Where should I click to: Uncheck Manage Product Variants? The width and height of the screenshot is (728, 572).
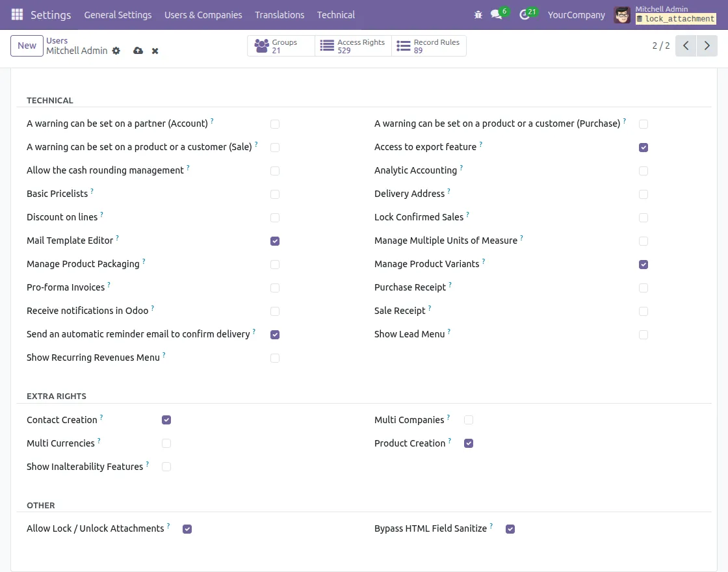pyautogui.click(x=643, y=264)
